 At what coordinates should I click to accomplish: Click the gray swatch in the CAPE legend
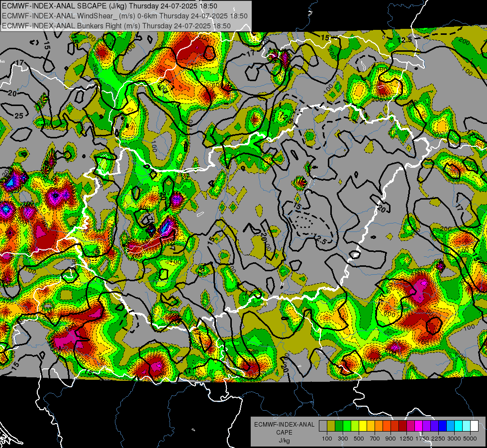323,426
